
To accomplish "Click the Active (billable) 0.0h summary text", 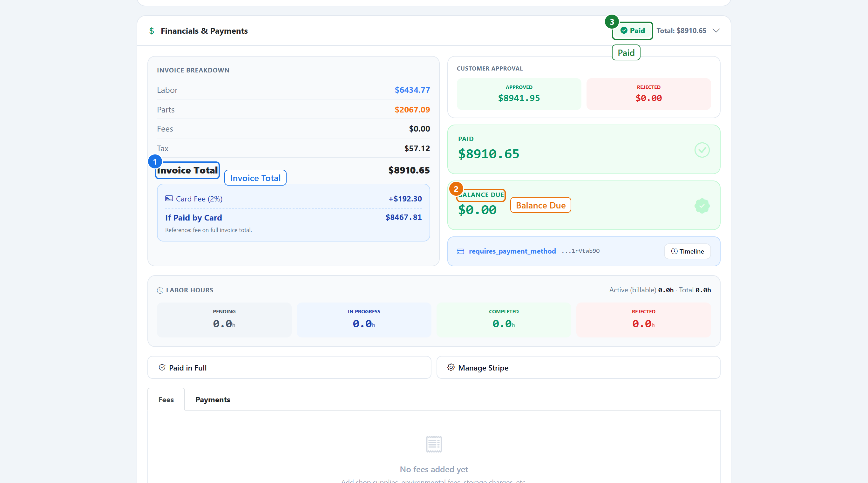I will tap(641, 290).
